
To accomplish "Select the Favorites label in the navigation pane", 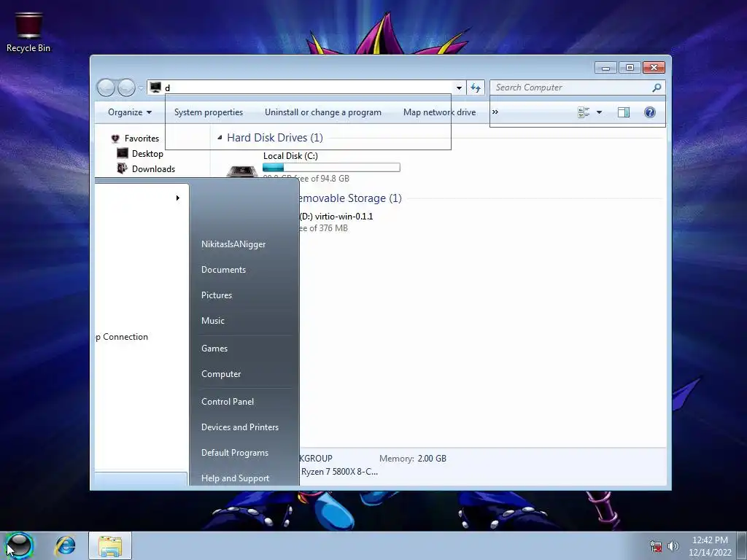I will (x=142, y=139).
